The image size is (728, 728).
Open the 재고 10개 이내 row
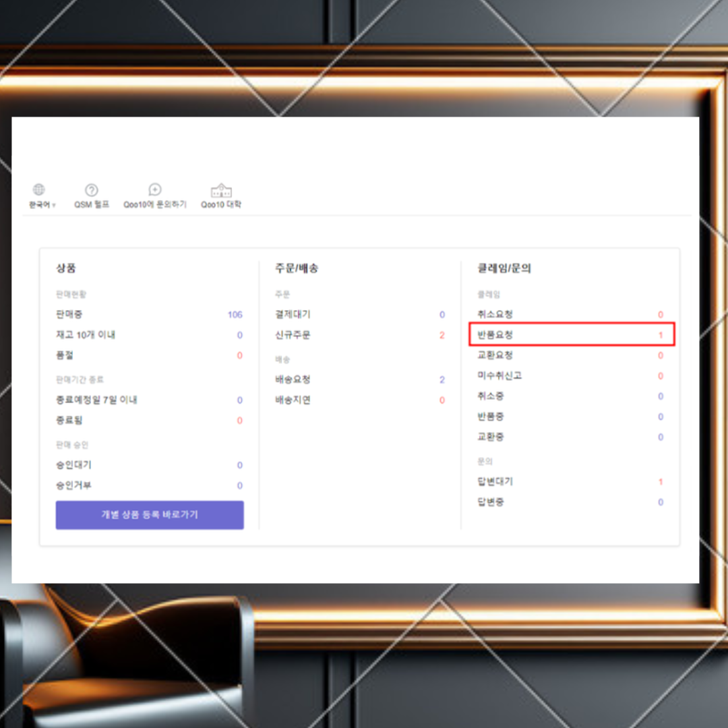pyautogui.click(x=150, y=335)
